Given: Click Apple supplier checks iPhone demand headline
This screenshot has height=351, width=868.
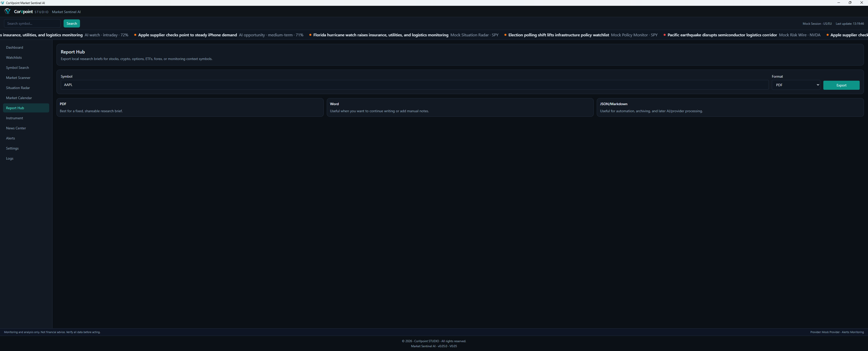Looking at the screenshot, I should pos(187,35).
